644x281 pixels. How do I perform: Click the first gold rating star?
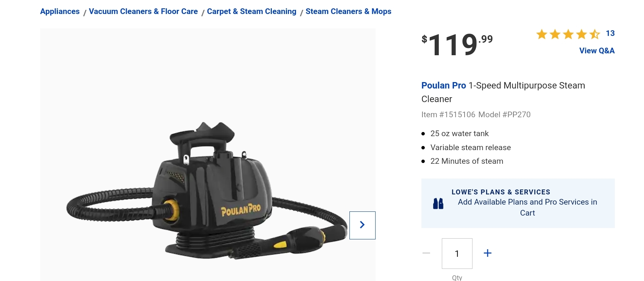[542, 34]
